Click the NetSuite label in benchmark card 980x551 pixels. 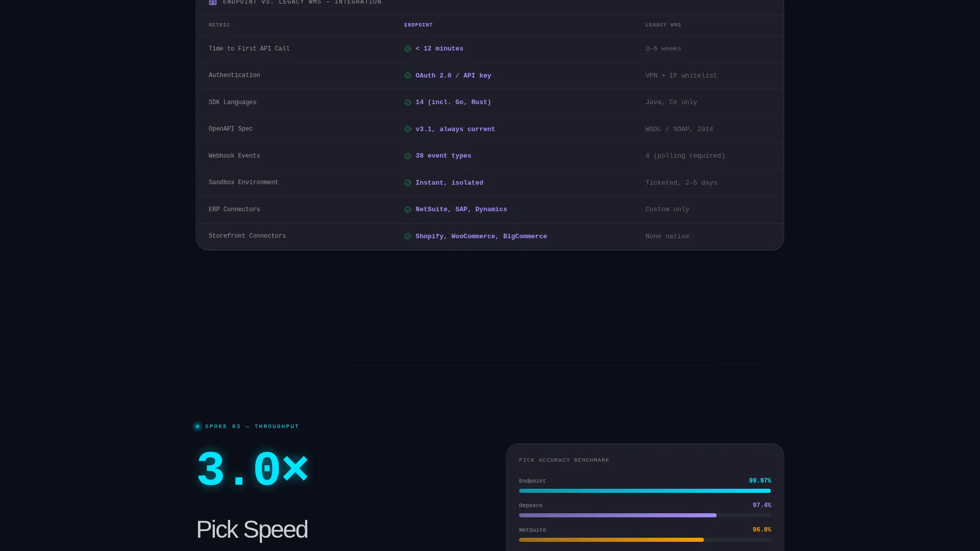click(x=532, y=530)
